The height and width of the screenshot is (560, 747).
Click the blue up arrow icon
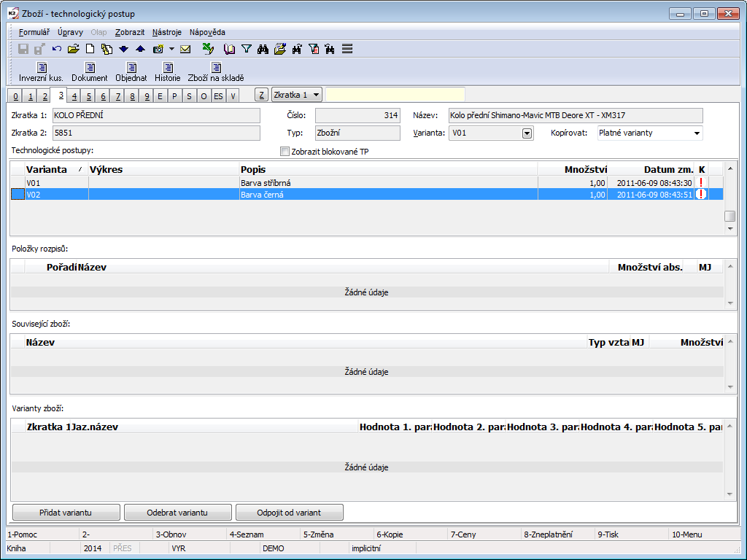click(140, 49)
